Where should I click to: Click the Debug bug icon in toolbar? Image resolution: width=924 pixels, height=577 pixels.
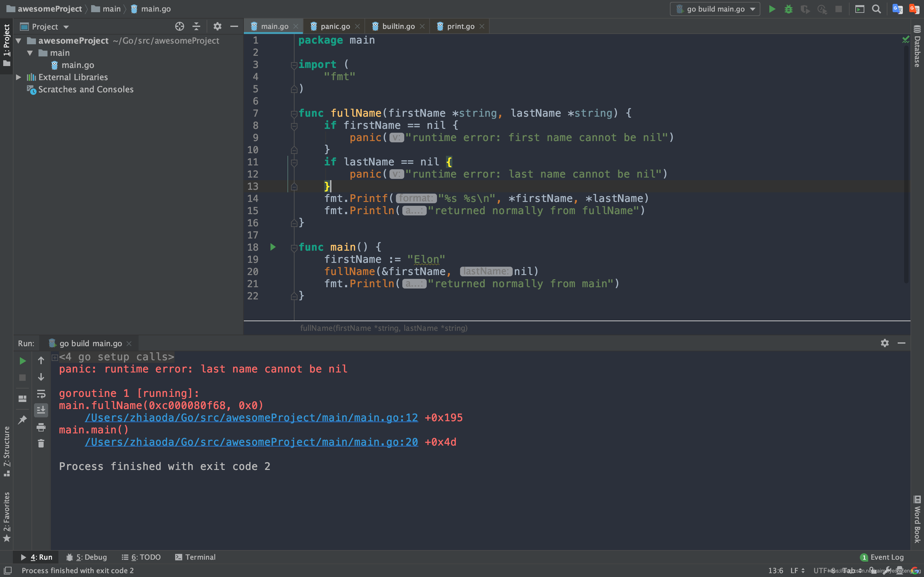(x=789, y=9)
